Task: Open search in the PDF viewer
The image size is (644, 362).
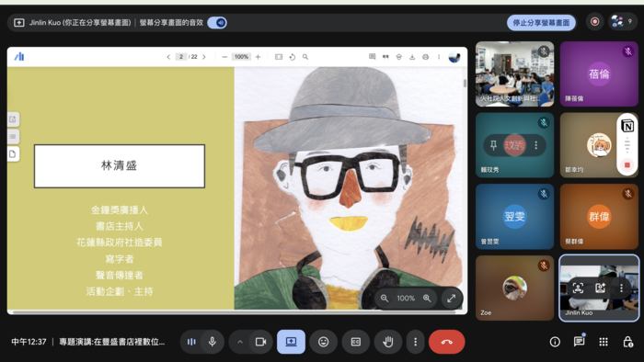Action: [x=305, y=57]
